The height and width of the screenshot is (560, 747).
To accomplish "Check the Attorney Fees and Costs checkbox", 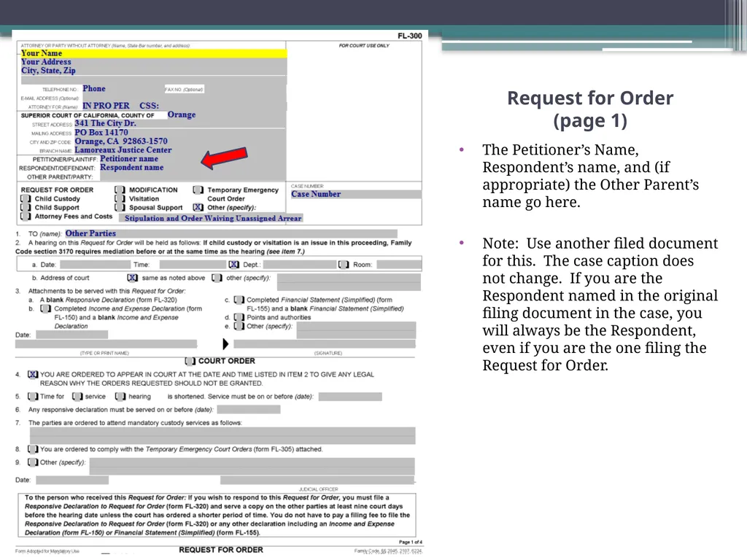I will (x=26, y=216).
